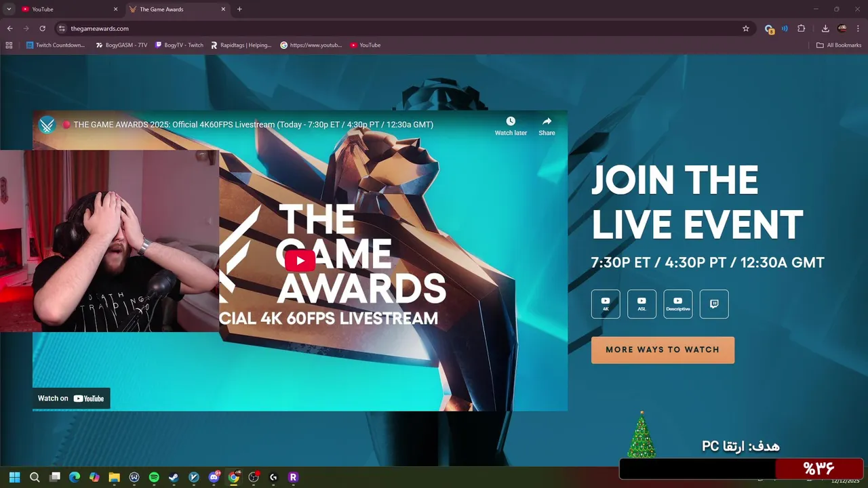Click the blue sound-wave extension icon
Screen dimensions: 868x488
(785, 28)
